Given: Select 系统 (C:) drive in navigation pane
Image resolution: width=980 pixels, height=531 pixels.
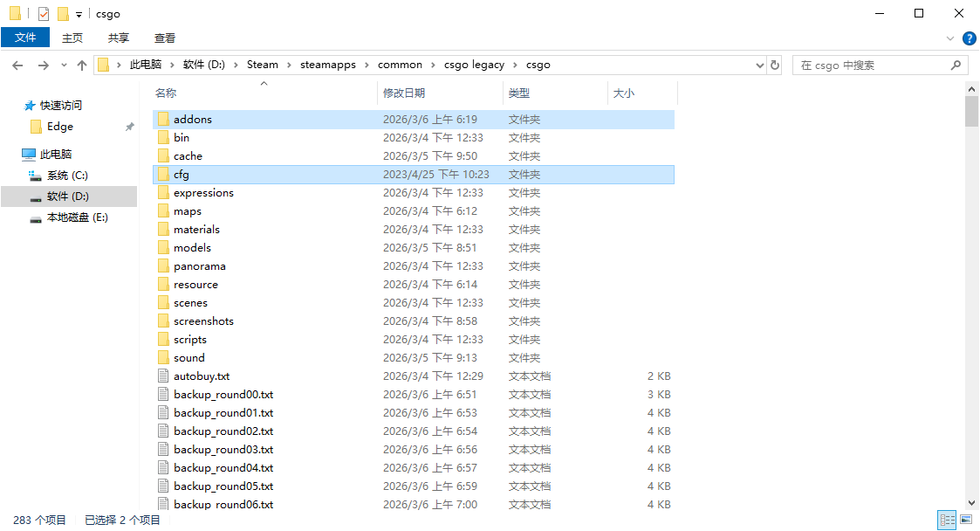Looking at the screenshot, I should pos(67,176).
